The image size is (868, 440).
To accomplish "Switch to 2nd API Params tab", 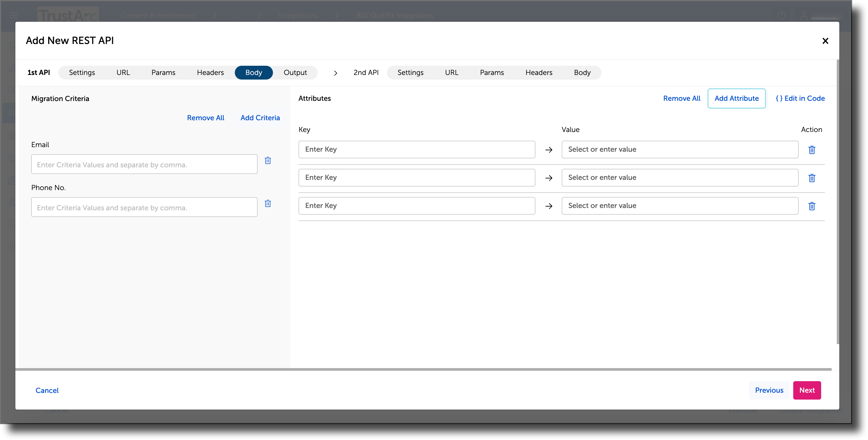I will [x=492, y=73].
